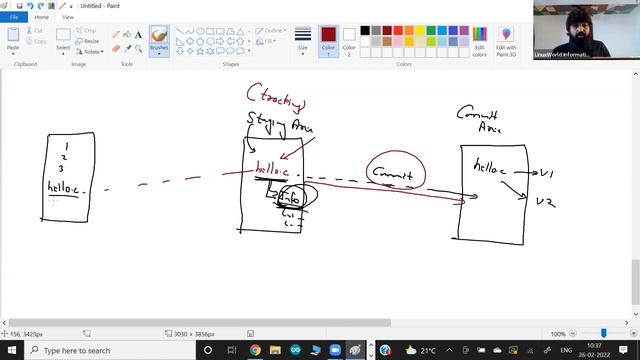Select the Eraser tool
640x360 pixels.
116,49
